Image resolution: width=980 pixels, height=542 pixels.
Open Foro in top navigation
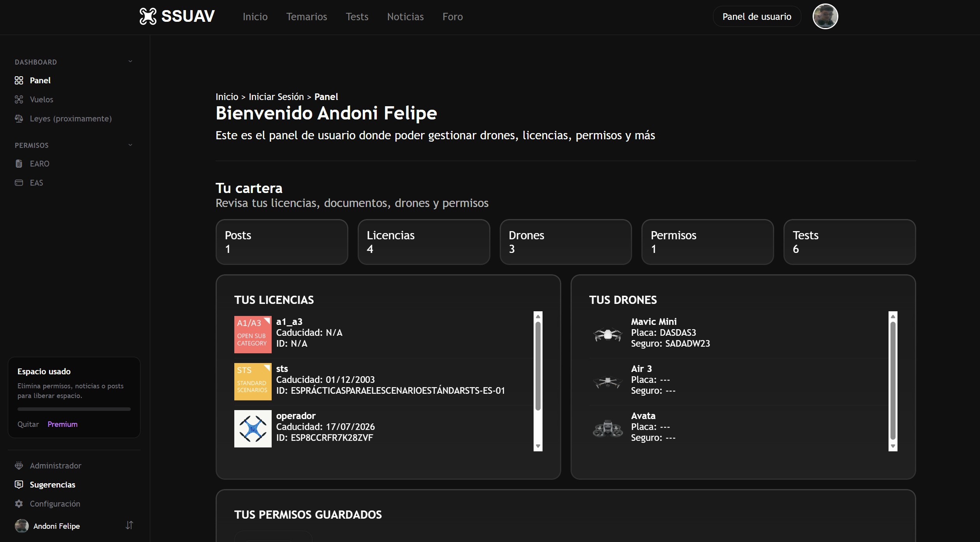452,17
